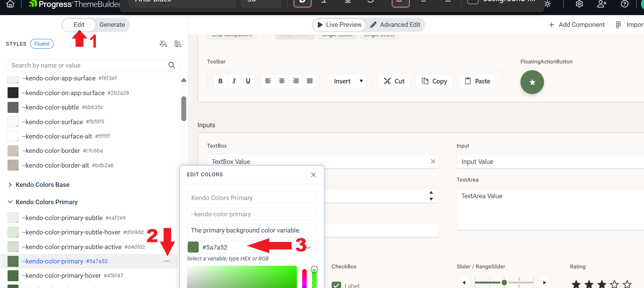Toggle the light/dark mode sun icon

pyautogui.click(x=547, y=4)
